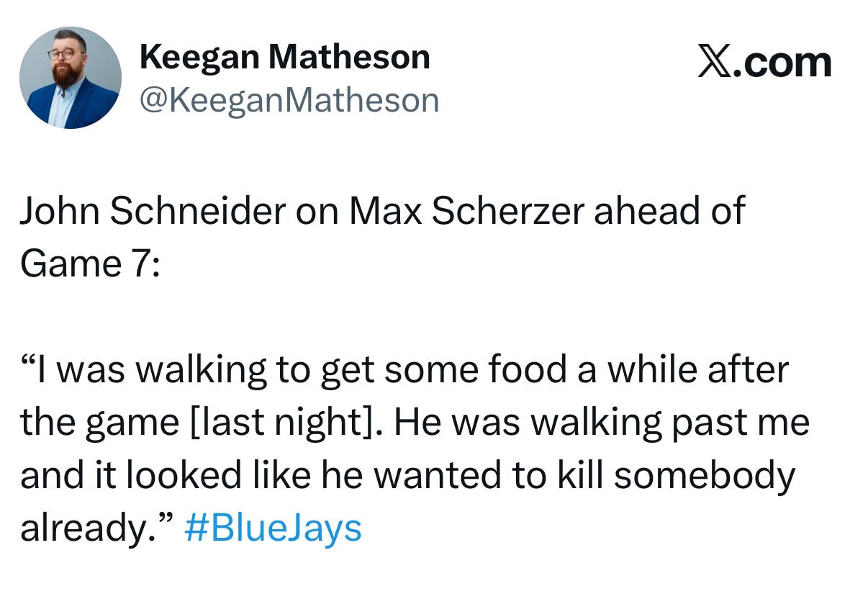Click the words "while after" in the quote

pos(698,370)
